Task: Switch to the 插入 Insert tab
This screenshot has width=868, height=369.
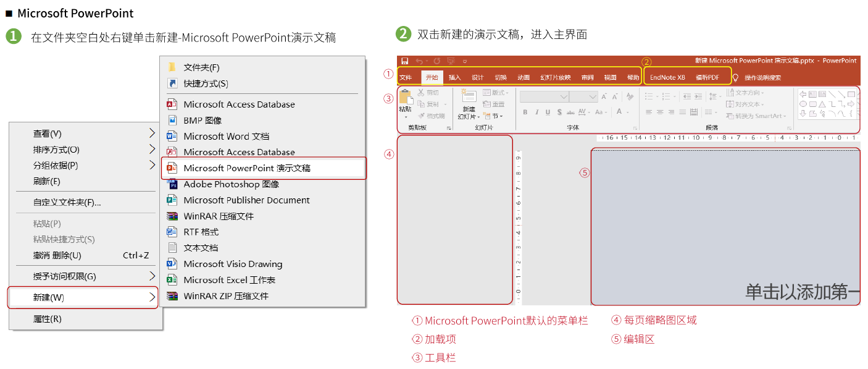Action: tap(454, 78)
